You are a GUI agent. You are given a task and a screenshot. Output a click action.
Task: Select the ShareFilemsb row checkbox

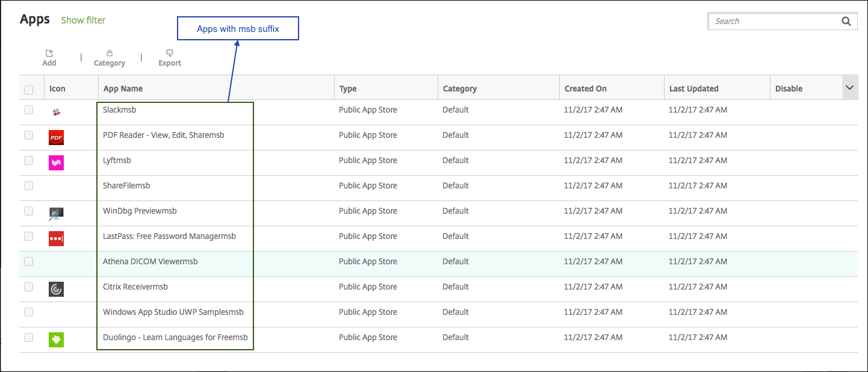coord(28,186)
